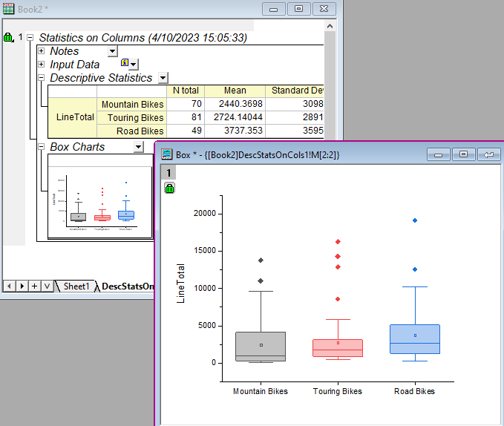
Task: Click the Book2 workbook window icon
Action: pyautogui.click(x=8, y=8)
